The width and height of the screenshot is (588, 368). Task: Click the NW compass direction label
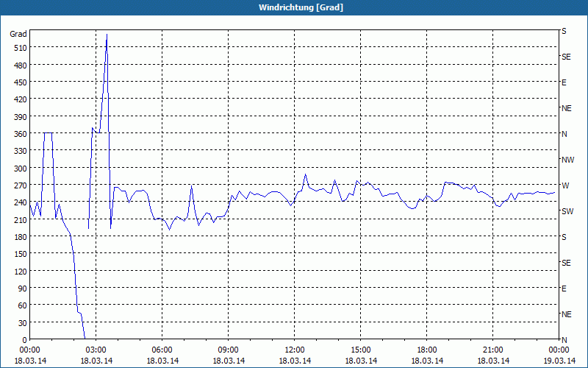point(567,160)
